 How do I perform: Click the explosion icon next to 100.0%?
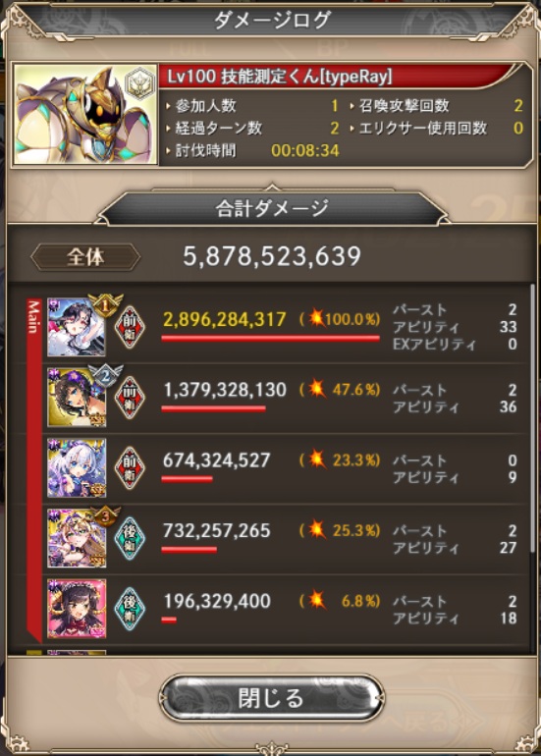point(316,319)
